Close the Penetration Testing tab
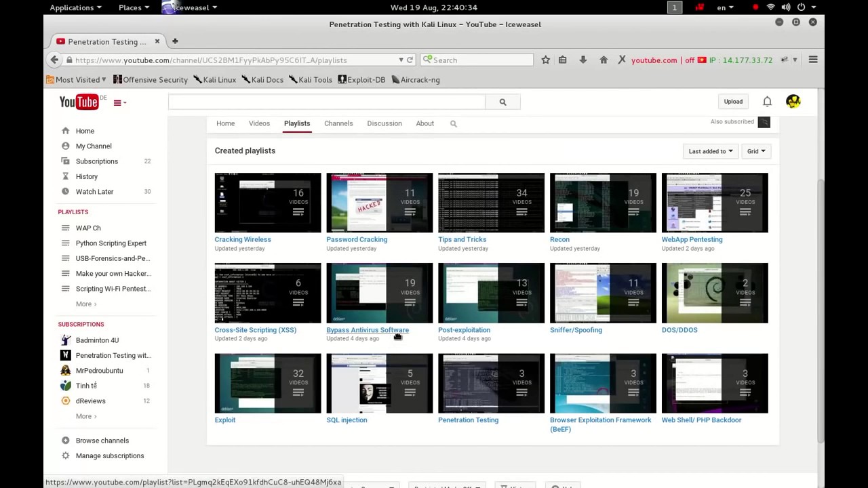This screenshot has height=488, width=868. click(157, 41)
